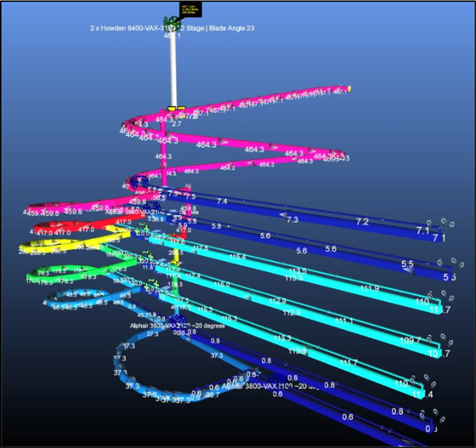The height and width of the screenshot is (448, 476).
Task: Select the green door icon near the light-blue loop
Action: coord(152,286)
